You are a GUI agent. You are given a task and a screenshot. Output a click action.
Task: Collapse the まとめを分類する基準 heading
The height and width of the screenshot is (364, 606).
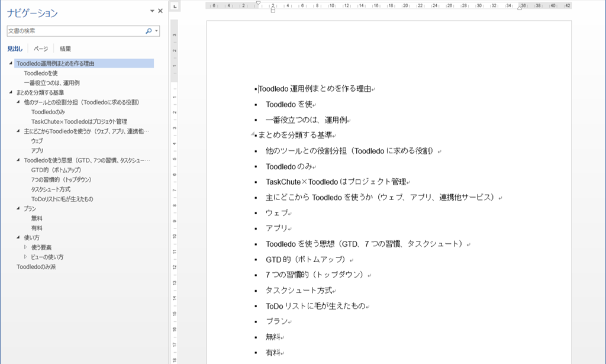[x=11, y=92]
